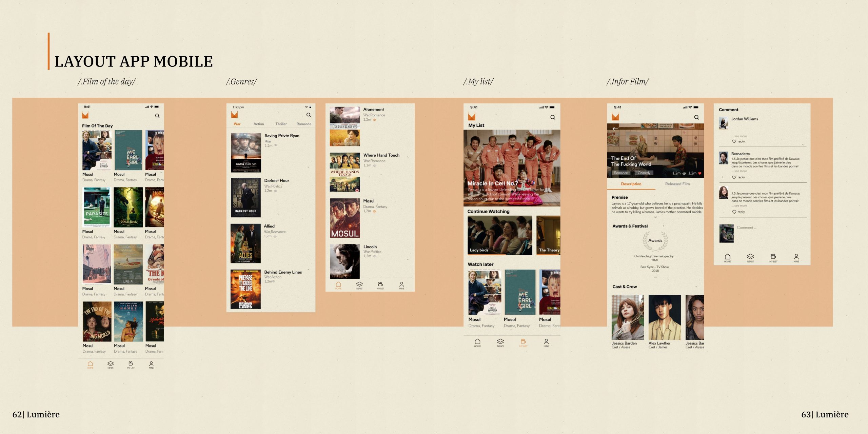Expand Awards list with the chevron below 2018

click(x=655, y=277)
